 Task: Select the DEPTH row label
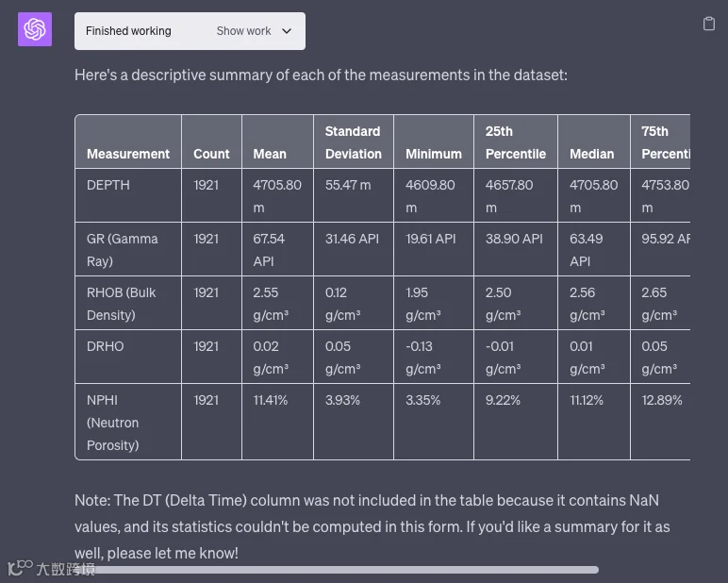click(108, 185)
